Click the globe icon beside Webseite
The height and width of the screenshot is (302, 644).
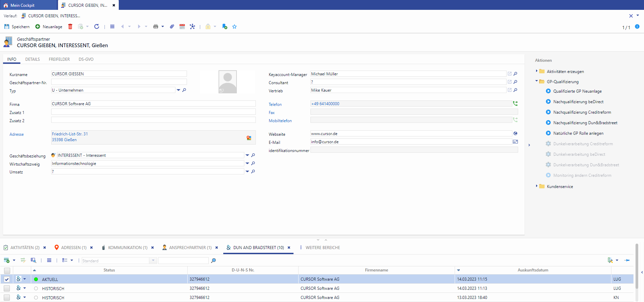pos(515,134)
